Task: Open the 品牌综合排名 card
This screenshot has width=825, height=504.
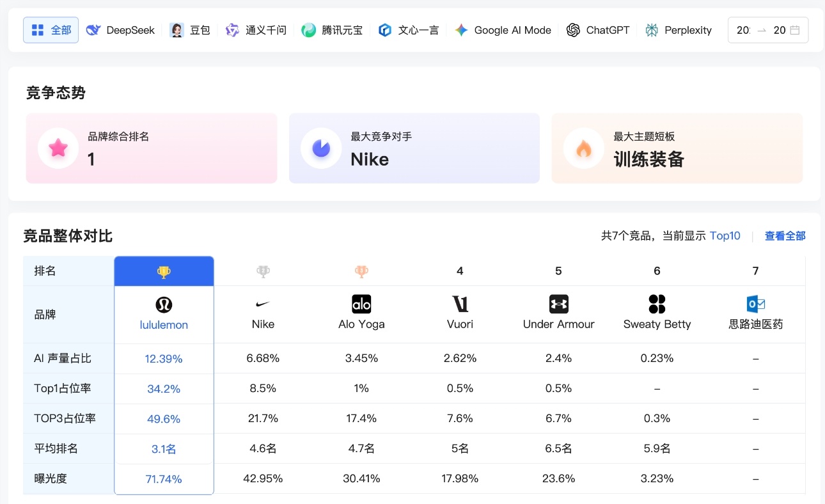Action: pos(152,148)
